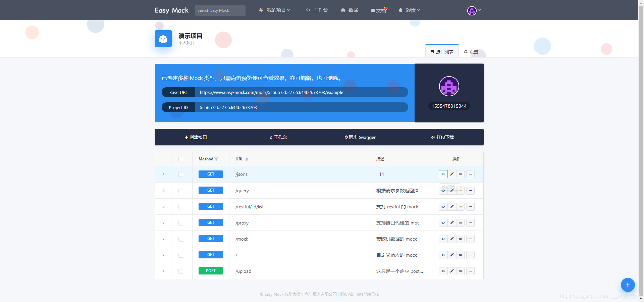The image size is (644, 302).
Task: Open more actions for /mock row
Action: [x=470, y=239]
